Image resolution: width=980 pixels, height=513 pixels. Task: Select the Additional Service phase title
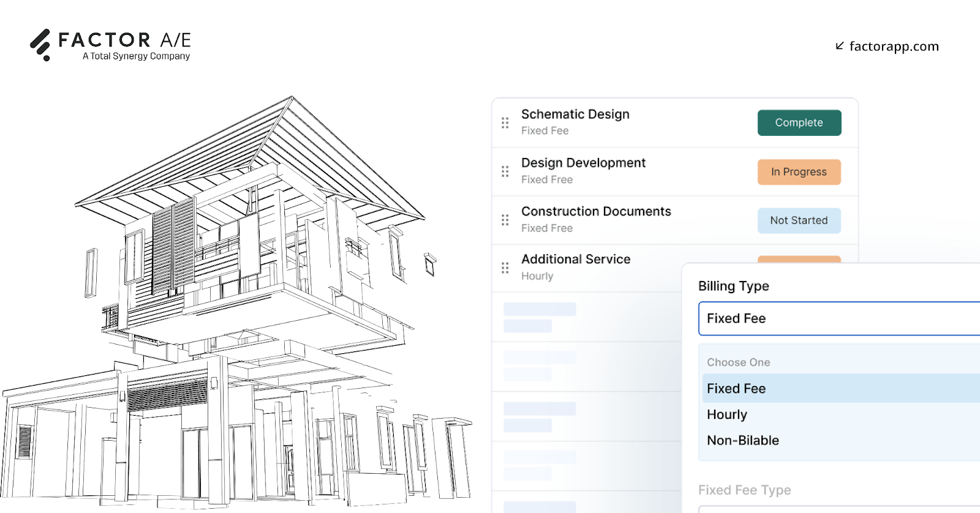click(x=576, y=259)
